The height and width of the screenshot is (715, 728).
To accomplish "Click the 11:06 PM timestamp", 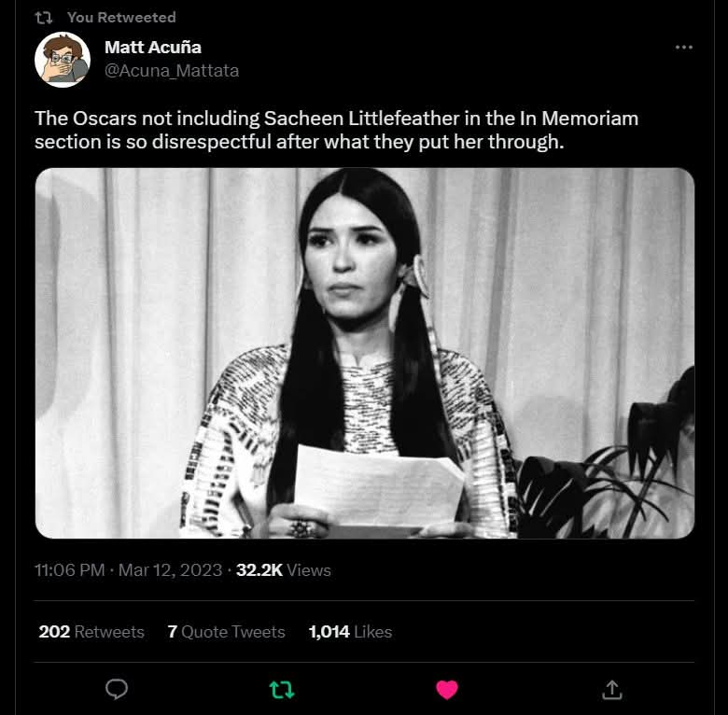I will pos(70,570).
